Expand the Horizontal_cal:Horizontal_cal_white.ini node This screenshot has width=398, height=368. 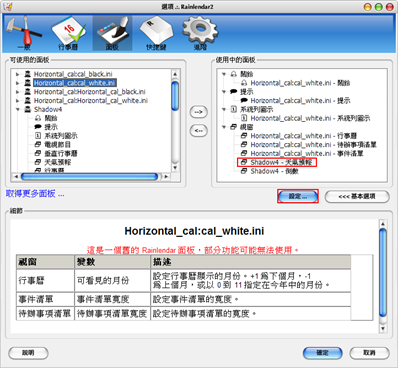(18, 101)
